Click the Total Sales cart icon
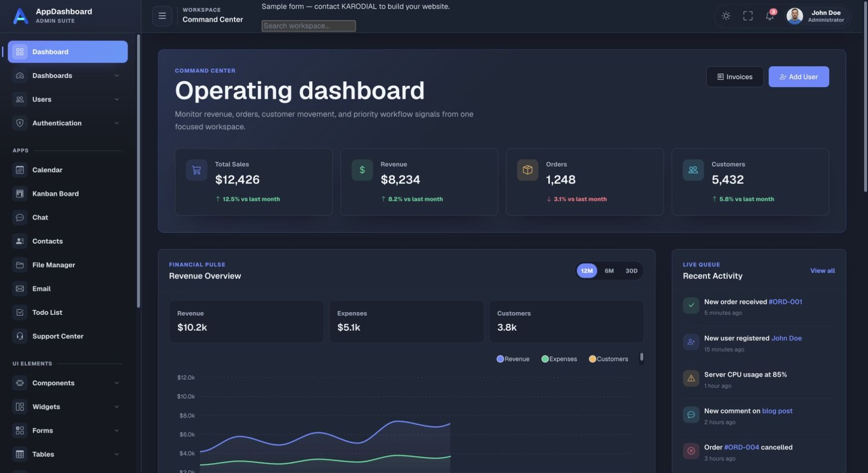 point(196,170)
